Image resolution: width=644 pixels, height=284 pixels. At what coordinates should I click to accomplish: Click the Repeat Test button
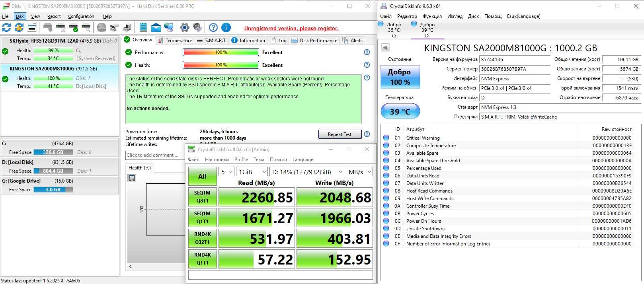340,134
